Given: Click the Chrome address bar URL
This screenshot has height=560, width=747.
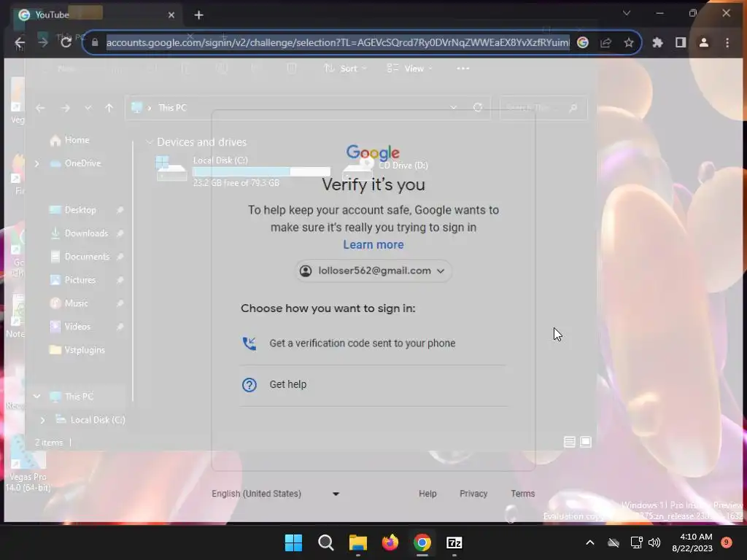Looking at the screenshot, I should click(x=338, y=43).
